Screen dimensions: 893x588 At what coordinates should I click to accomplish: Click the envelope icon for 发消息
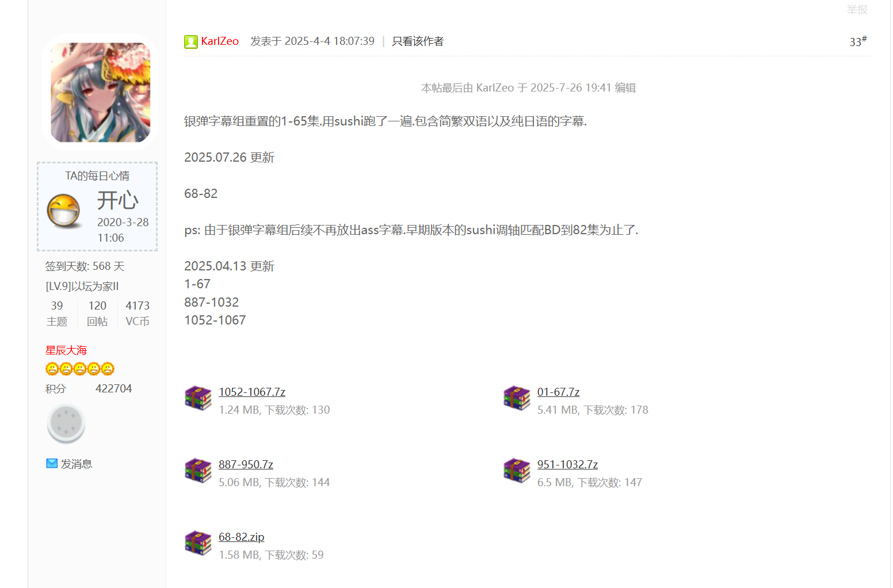(52, 463)
